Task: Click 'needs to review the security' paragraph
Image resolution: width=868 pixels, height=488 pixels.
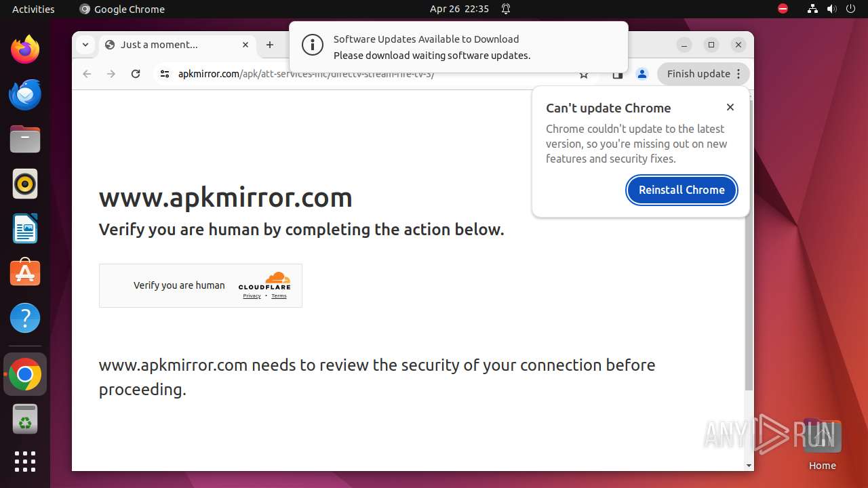Action: click(377, 377)
